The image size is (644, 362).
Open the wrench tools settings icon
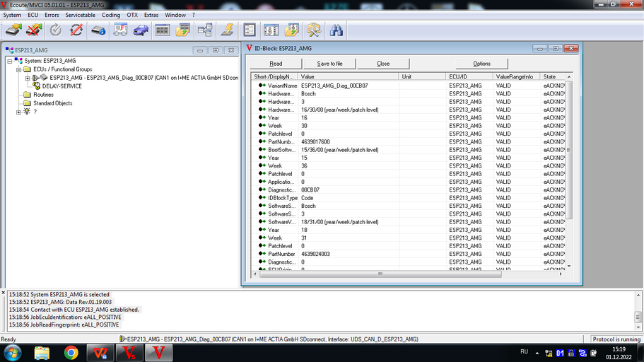(313, 30)
